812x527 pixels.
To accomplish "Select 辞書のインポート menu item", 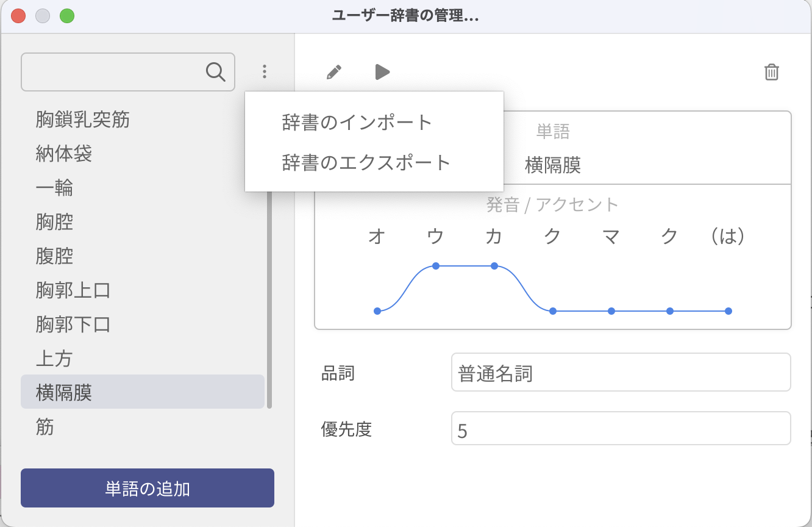I will [357, 123].
